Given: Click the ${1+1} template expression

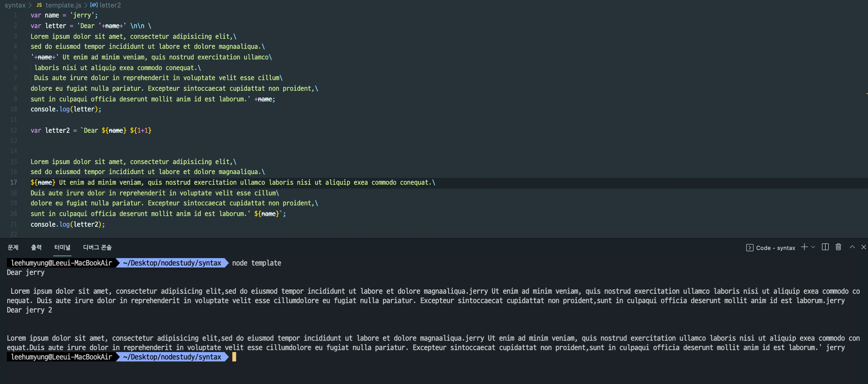Looking at the screenshot, I should (140, 131).
